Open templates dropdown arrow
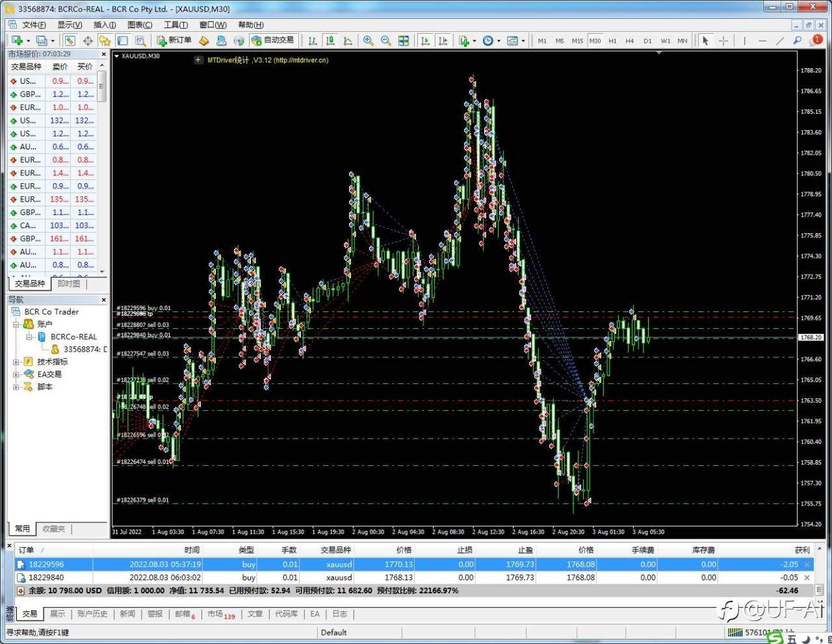832x644 pixels. [x=523, y=41]
